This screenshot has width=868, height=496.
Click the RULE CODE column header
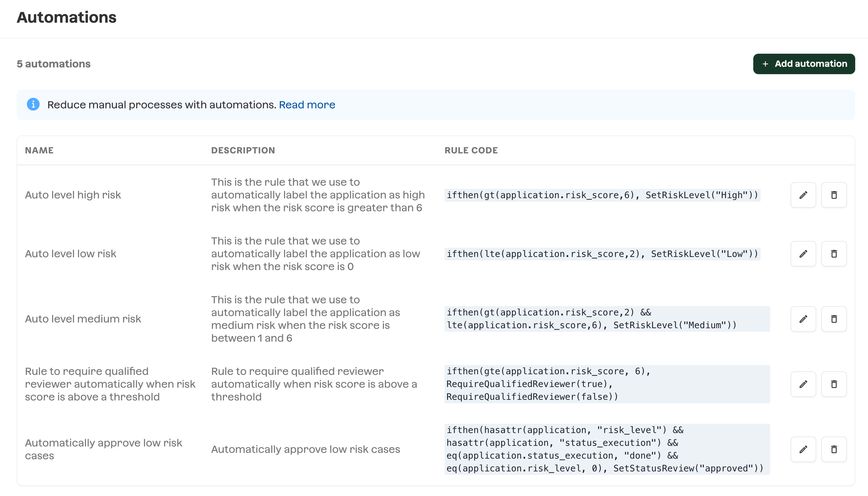click(471, 150)
